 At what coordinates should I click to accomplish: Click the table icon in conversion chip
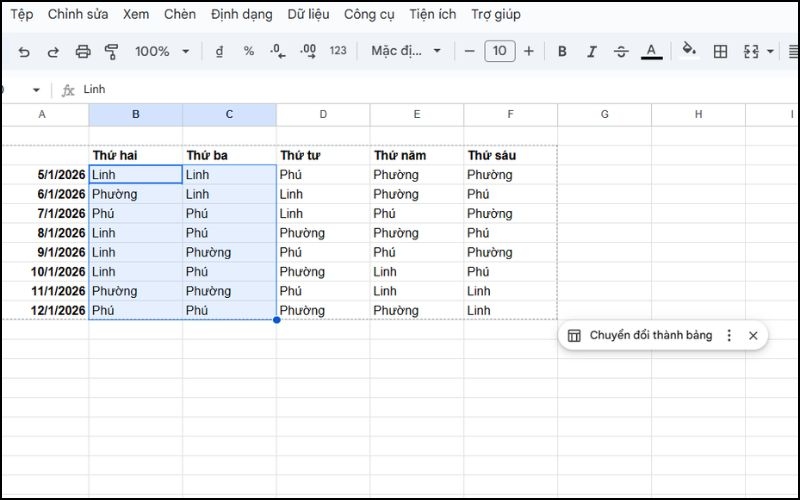pyautogui.click(x=574, y=336)
